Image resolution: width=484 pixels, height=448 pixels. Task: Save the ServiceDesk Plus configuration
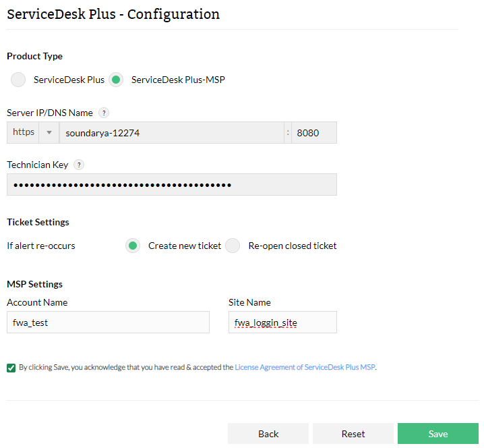437,434
